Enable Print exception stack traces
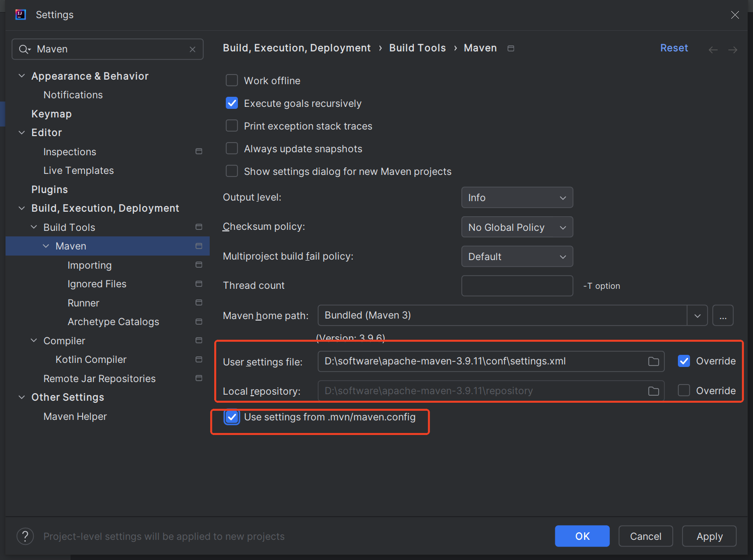753x560 pixels. pos(232,126)
